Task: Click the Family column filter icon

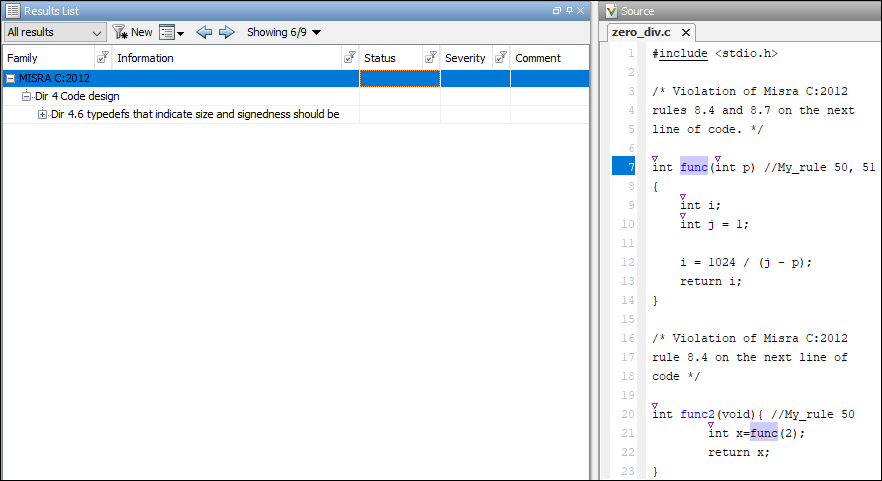Action: point(102,58)
